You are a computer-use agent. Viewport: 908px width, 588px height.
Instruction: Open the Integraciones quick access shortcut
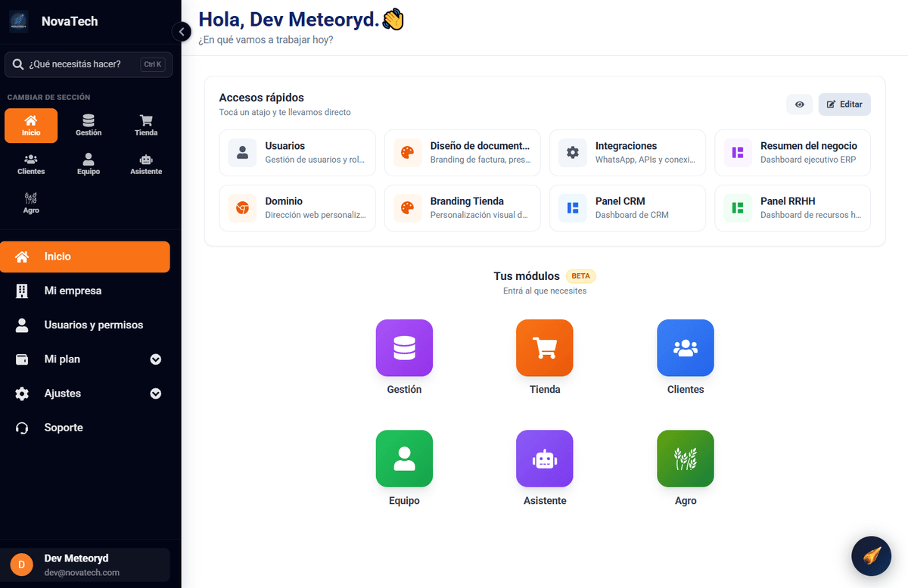click(627, 153)
